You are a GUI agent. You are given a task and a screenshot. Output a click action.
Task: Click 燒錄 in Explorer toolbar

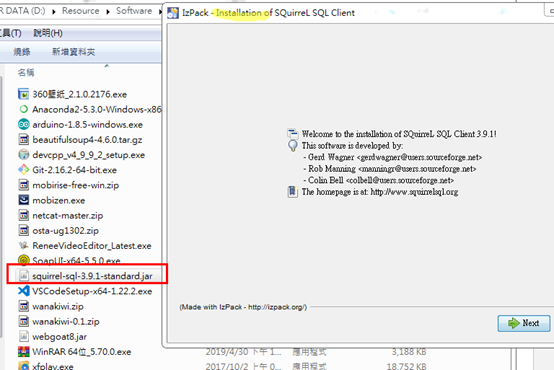pyautogui.click(x=22, y=52)
